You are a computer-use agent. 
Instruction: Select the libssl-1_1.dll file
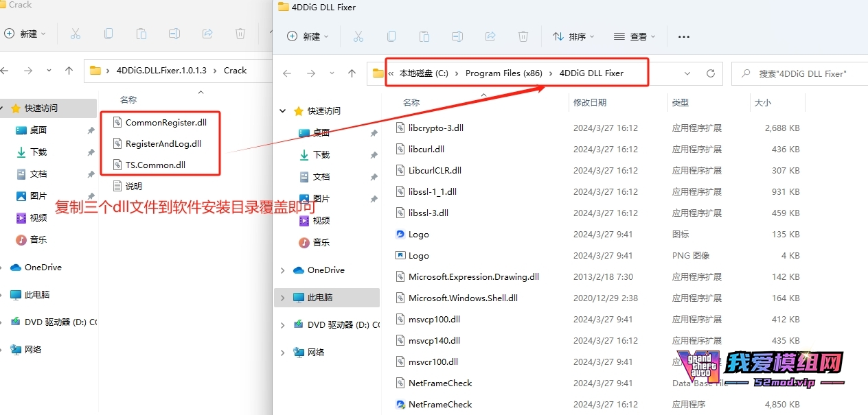432,192
